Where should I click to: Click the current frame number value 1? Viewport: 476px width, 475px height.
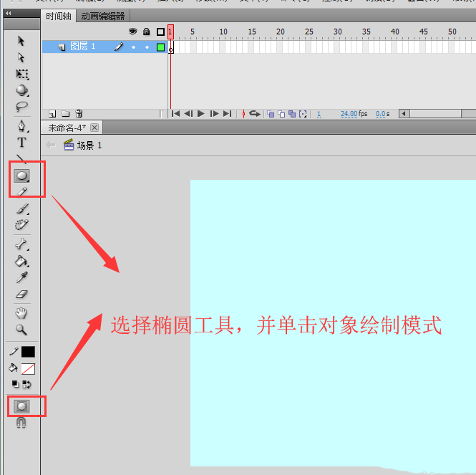click(319, 114)
